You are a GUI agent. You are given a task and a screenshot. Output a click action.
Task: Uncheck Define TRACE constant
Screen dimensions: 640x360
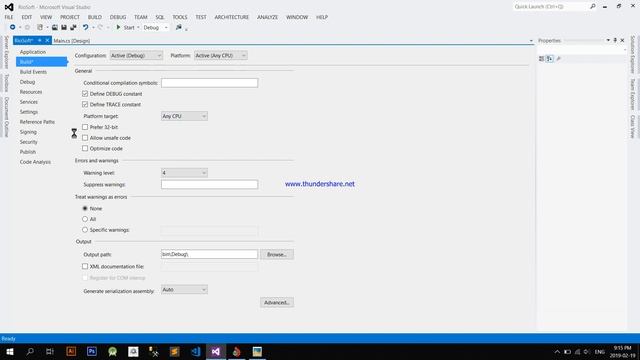[x=85, y=104]
